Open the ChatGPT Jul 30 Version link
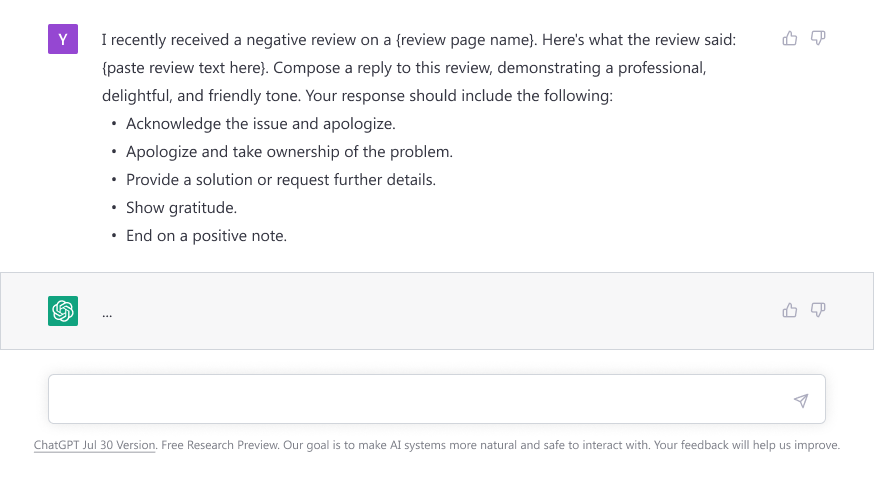Screen dimensions: 874x484 (x=95, y=445)
